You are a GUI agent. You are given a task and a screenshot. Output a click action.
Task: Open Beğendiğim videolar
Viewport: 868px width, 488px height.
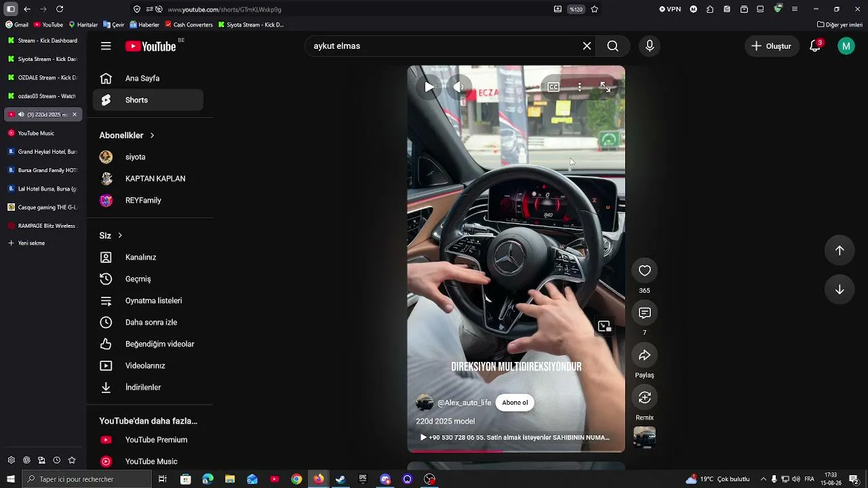pos(148,344)
